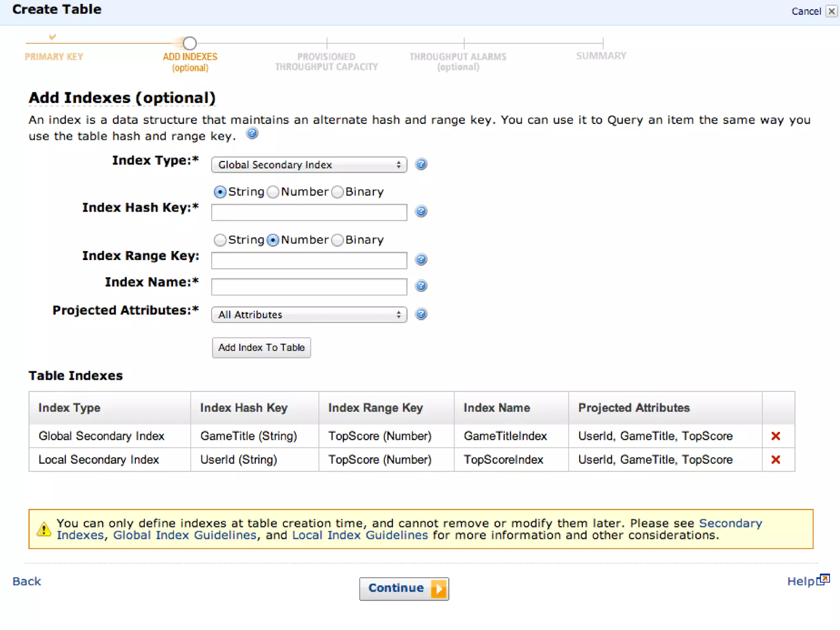Image resolution: width=840 pixels, height=630 pixels.
Task: Delete the GameTitleIndex row with red X
Action: coord(775,436)
